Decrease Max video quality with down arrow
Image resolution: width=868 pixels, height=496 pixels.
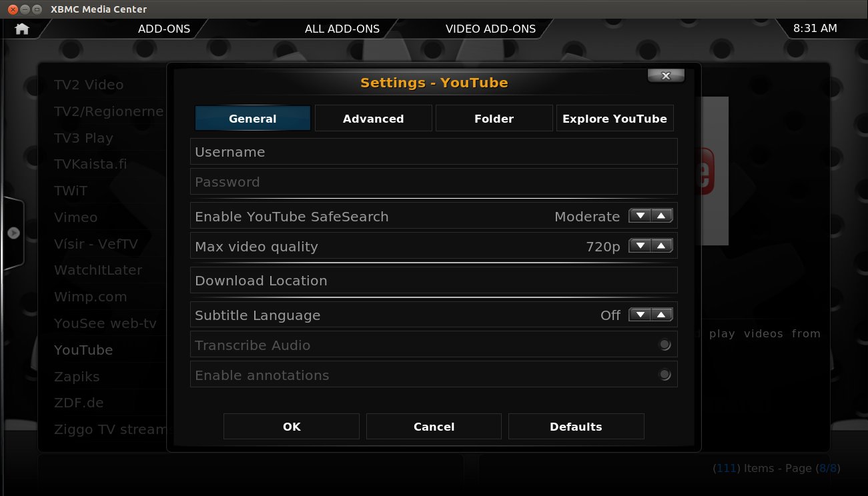640,246
